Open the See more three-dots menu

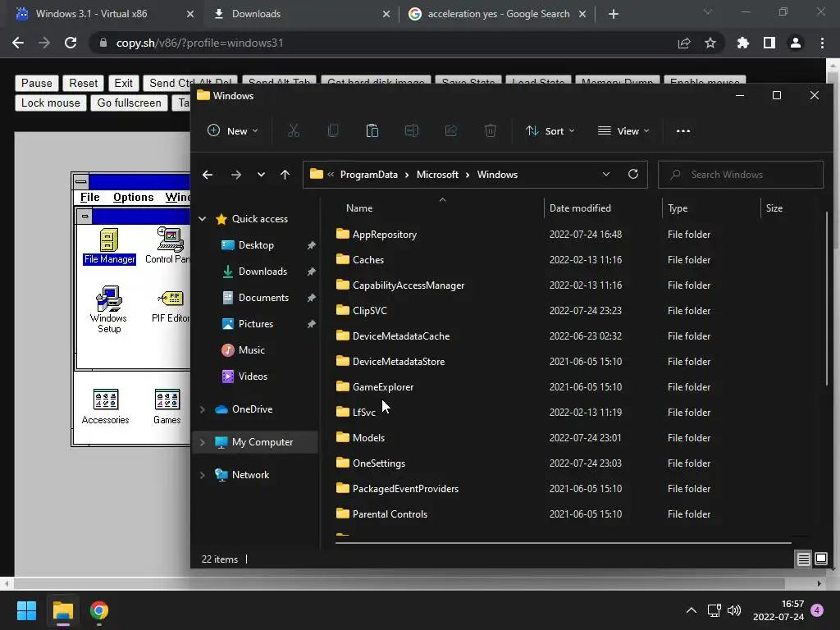coord(683,130)
